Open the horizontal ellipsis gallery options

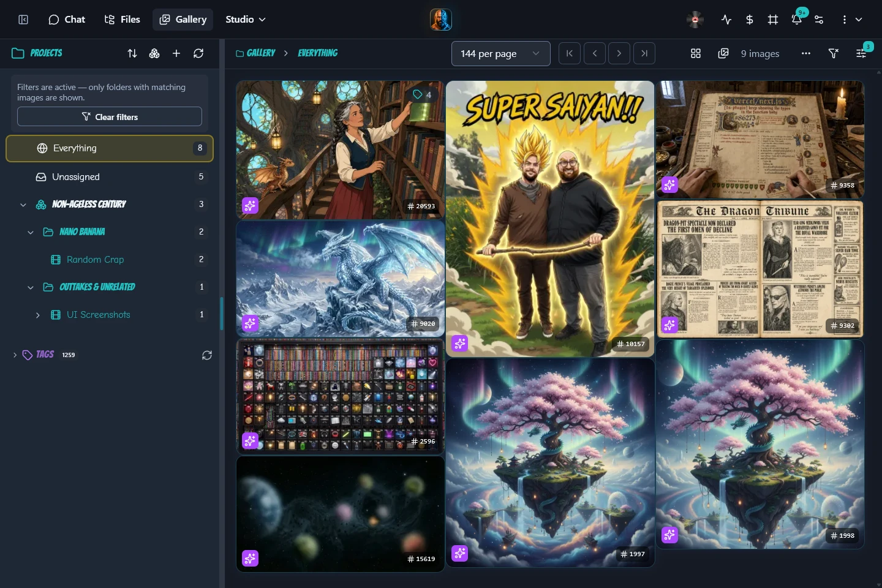click(x=806, y=53)
